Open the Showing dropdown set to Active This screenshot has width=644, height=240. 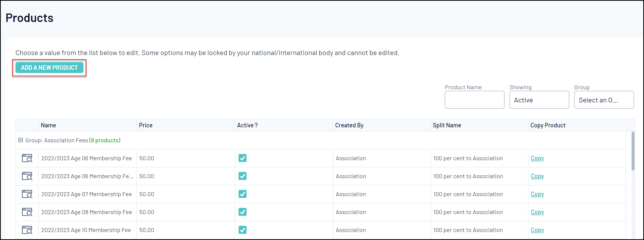click(539, 100)
